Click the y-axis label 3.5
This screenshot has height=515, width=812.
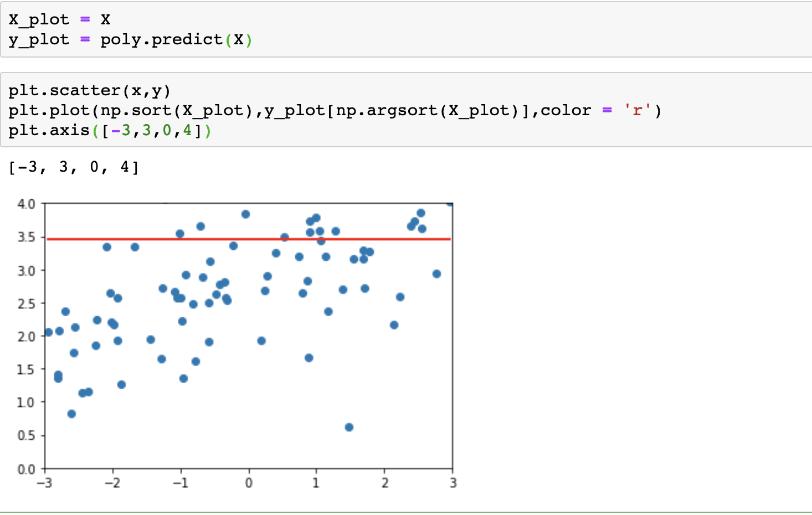pos(26,238)
